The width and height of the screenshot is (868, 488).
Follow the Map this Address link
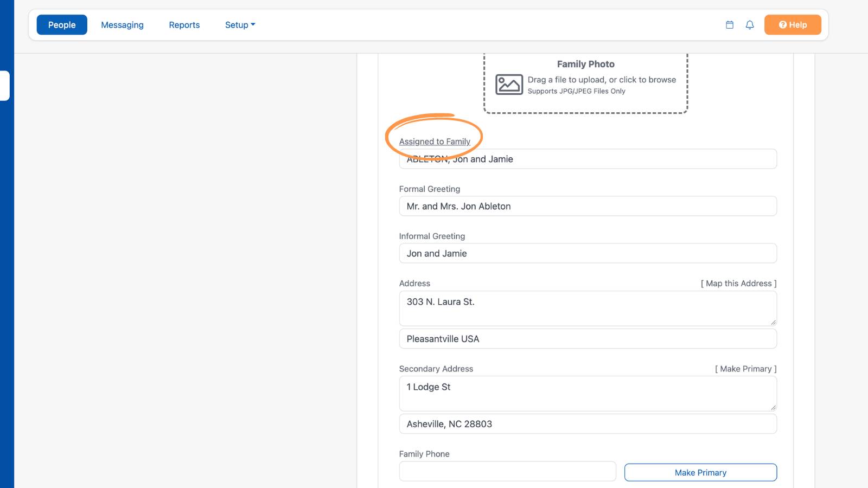(738, 283)
